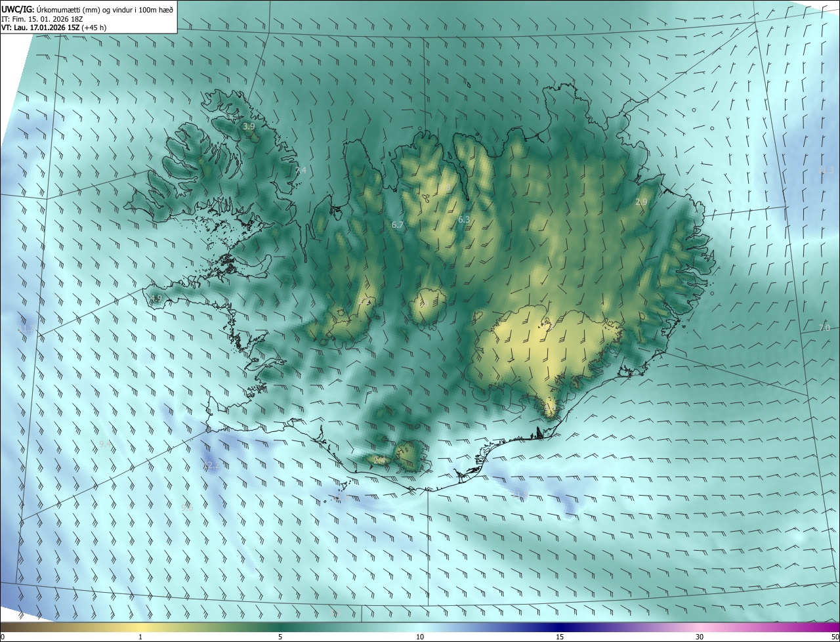Click the 7.0 value offshore east

pos(825,328)
